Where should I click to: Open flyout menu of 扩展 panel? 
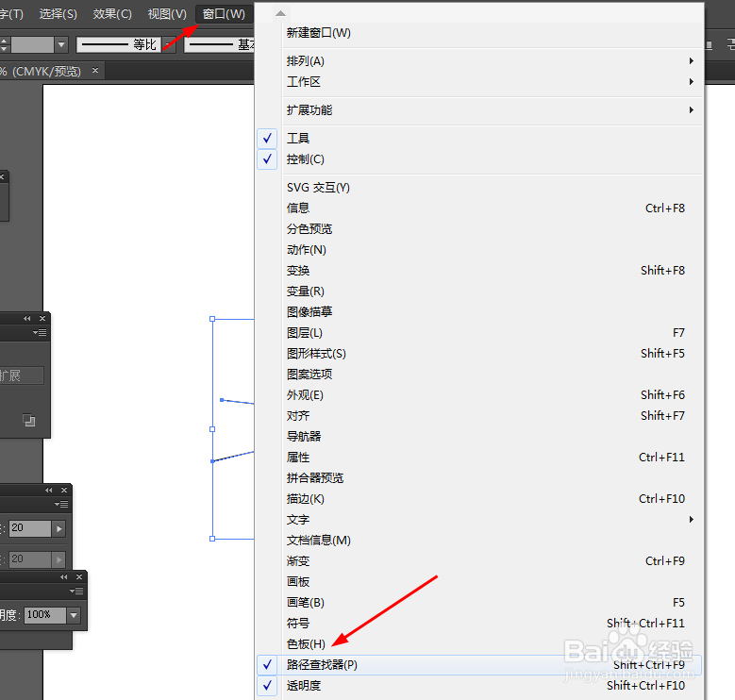(40, 333)
